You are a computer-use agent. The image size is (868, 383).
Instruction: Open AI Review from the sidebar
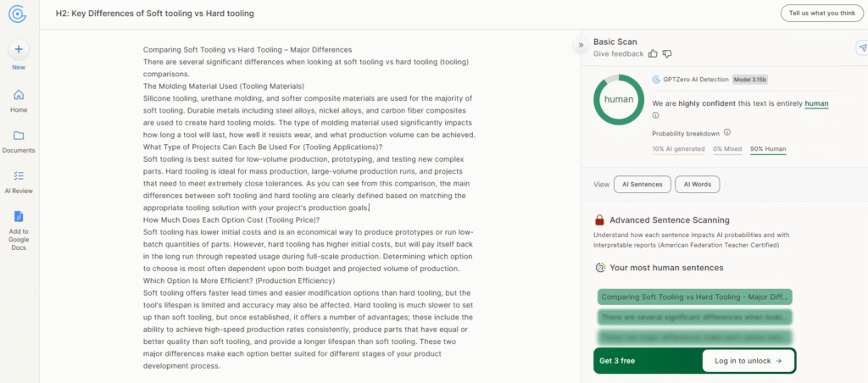pos(18,176)
